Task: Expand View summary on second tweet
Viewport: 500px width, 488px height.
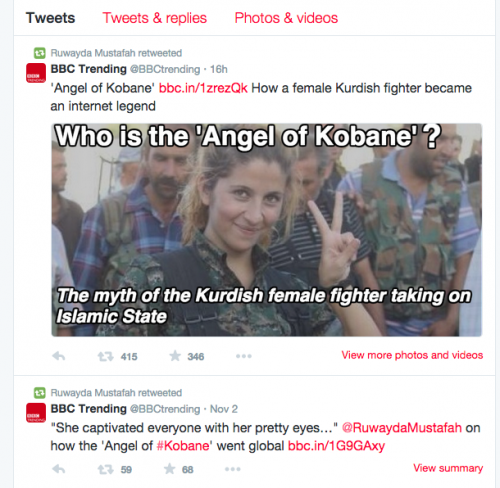Action: pos(448,468)
